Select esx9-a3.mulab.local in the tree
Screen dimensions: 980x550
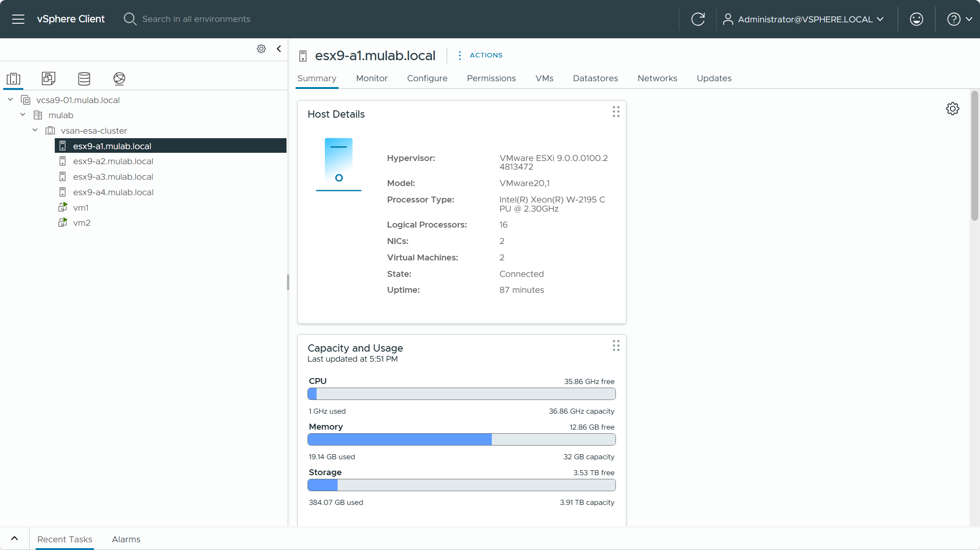(113, 177)
